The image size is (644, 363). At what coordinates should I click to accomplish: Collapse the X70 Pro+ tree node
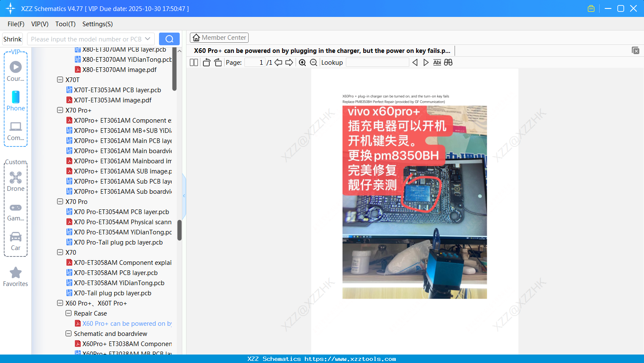coord(60,110)
